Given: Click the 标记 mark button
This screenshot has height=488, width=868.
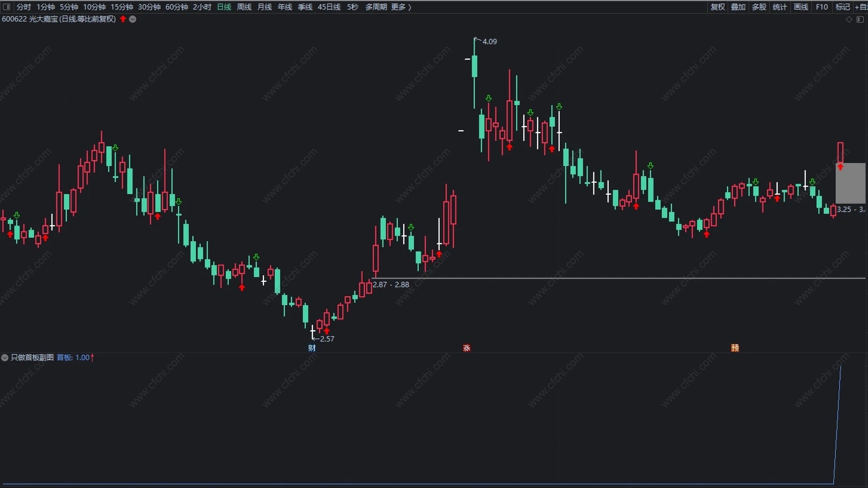Looking at the screenshot, I should click(842, 7).
